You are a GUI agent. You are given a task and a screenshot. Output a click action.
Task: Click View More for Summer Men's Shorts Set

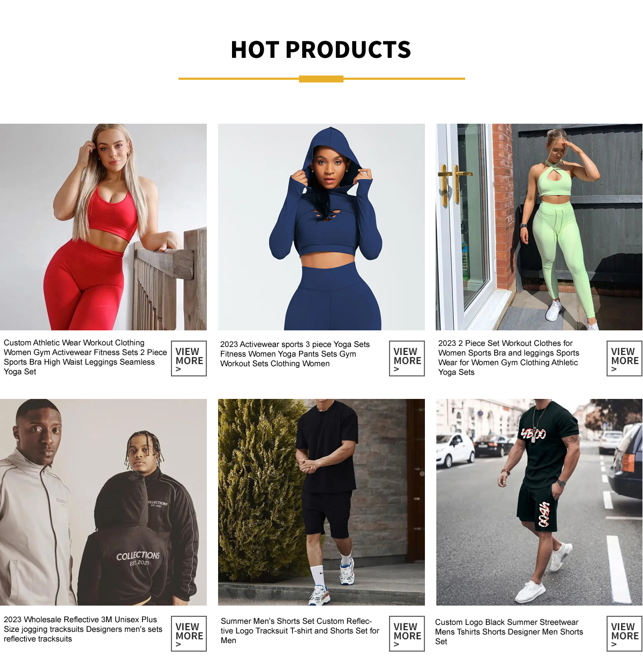(407, 633)
